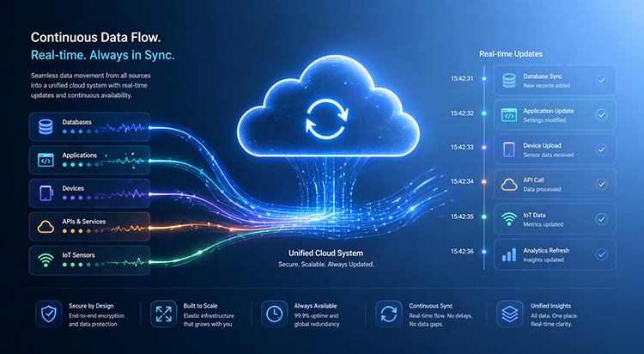644x354 pixels.
Task: Click the API Call cloud icon
Action: [509, 185]
